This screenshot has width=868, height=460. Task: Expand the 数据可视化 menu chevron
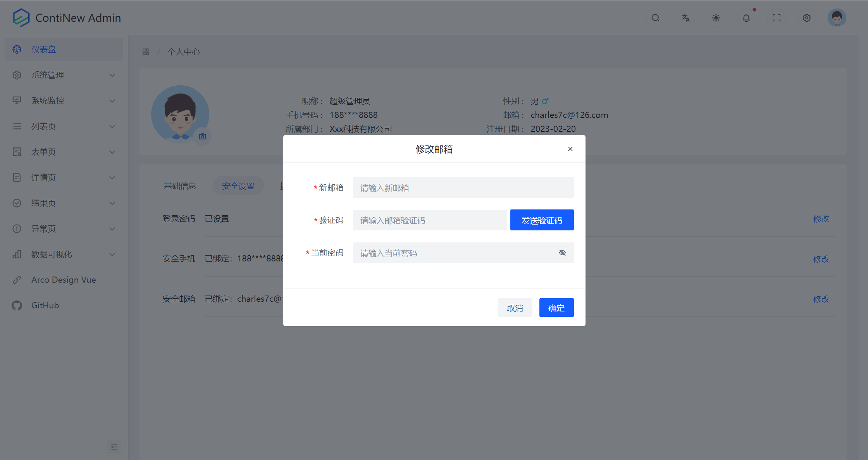(x=112, y=254)
